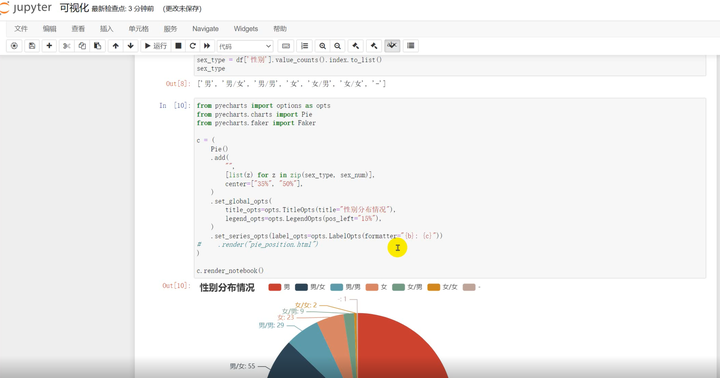Screen dimensions: 720x378
Task: Click the Out[8] list output text
Action: pyautogui.click(x=292, y=84)
